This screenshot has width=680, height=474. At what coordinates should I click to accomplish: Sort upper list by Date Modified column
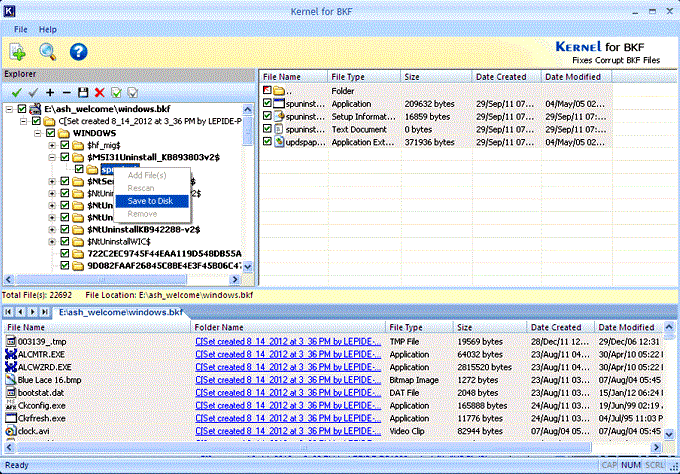click(x=576, y=77)
